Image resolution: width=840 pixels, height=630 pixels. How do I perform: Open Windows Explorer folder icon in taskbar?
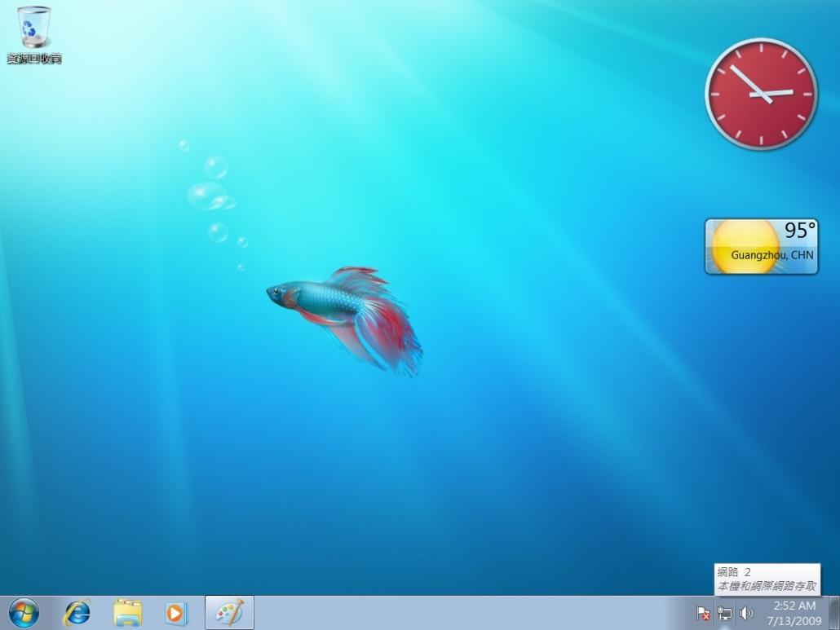coord(127,612)
